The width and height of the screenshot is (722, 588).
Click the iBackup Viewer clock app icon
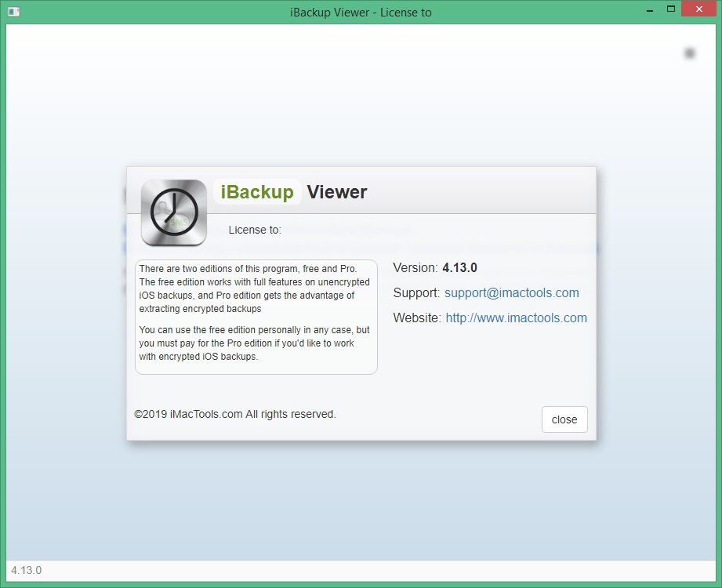[x=173, y=212]
